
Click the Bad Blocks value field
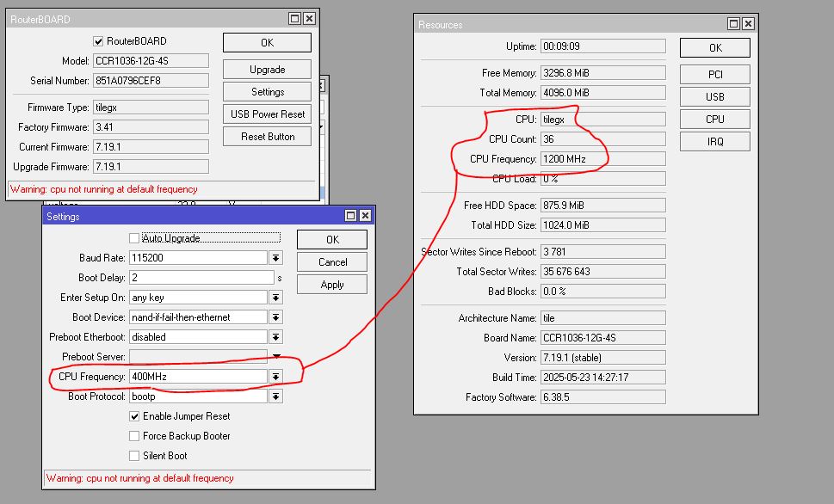(x=603, y=292)
